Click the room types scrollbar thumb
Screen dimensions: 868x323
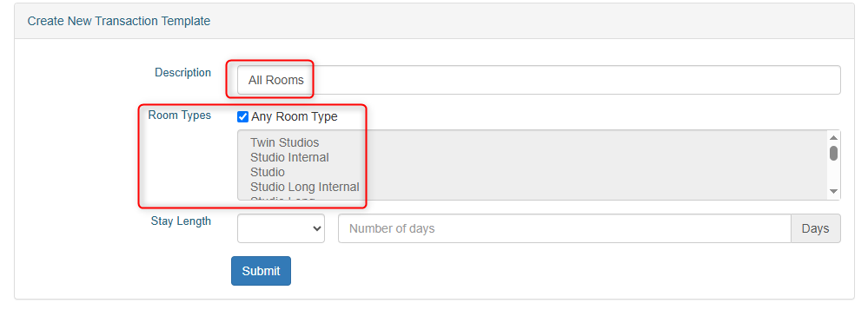click(833, 153)
